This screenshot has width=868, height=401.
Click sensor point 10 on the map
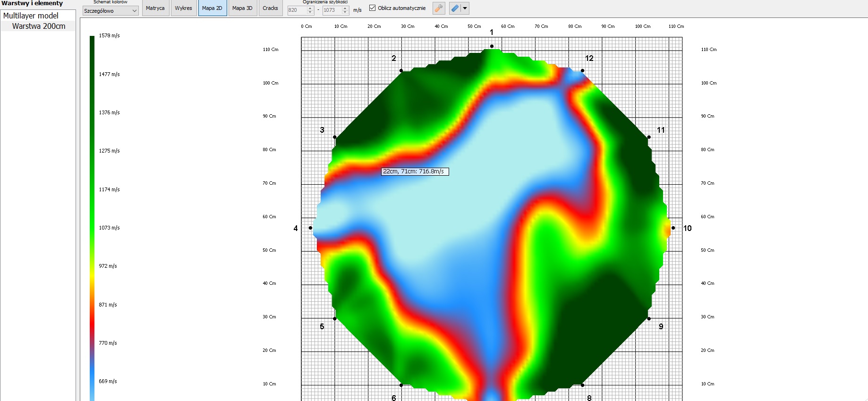pos(673,228)
